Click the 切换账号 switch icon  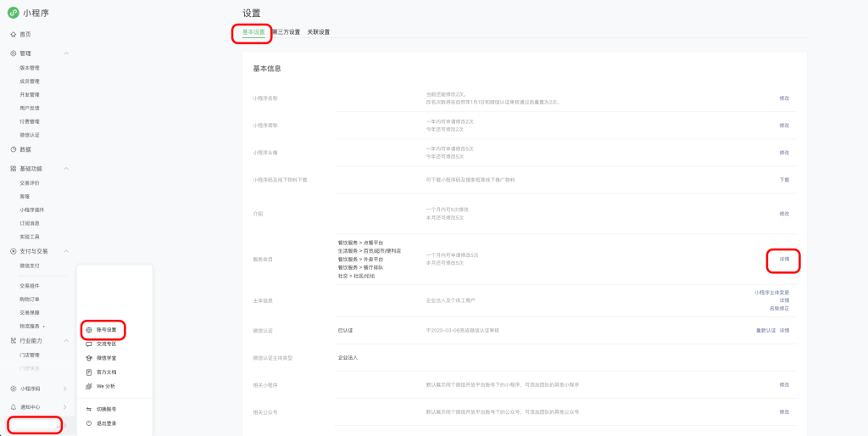(x=89, y=409)
